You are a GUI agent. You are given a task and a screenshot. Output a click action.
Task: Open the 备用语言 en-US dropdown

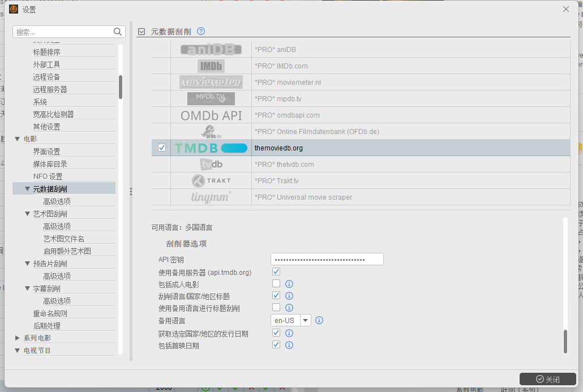coord(305,320)
